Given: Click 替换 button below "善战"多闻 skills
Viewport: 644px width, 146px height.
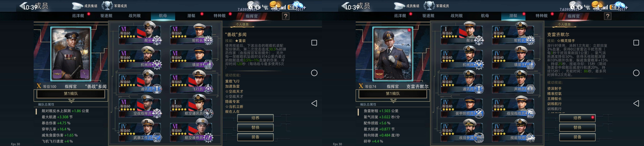Looking at the screenshot, I should [255, 128].
